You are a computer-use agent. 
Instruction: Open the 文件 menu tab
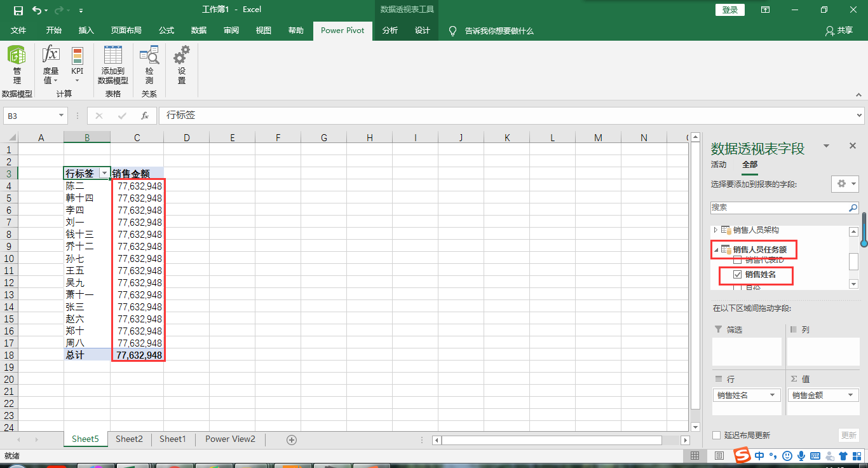point(18,31)
